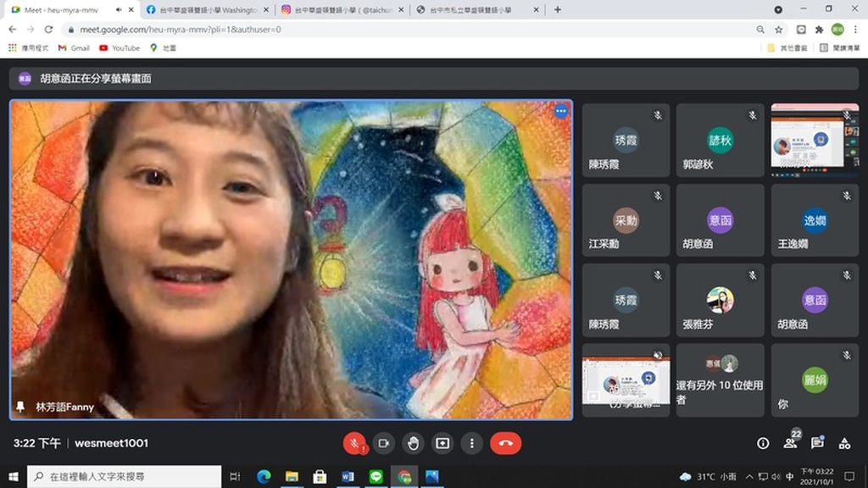Open Photos app from taskbar

pos(431,476)
